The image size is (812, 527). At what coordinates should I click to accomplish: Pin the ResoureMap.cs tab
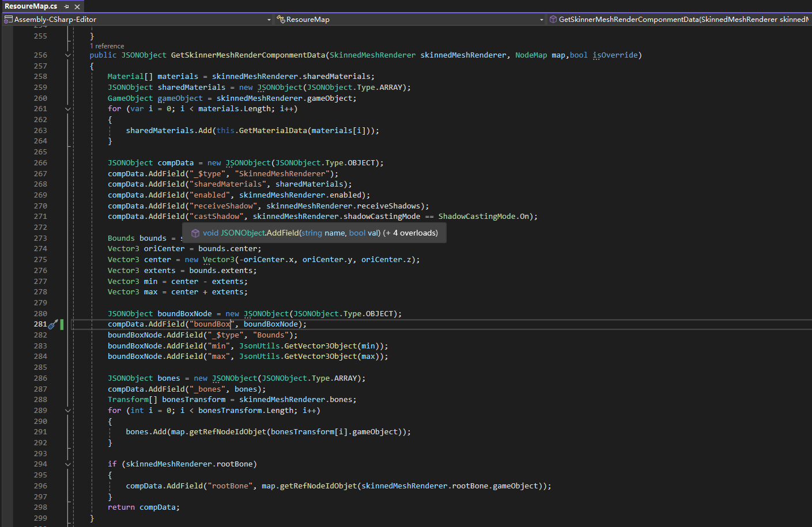(67, 7)
